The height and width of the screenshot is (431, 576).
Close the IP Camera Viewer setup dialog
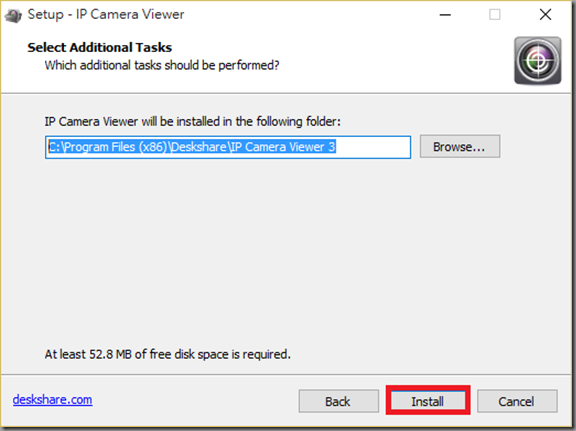click(x=545, y=15)
